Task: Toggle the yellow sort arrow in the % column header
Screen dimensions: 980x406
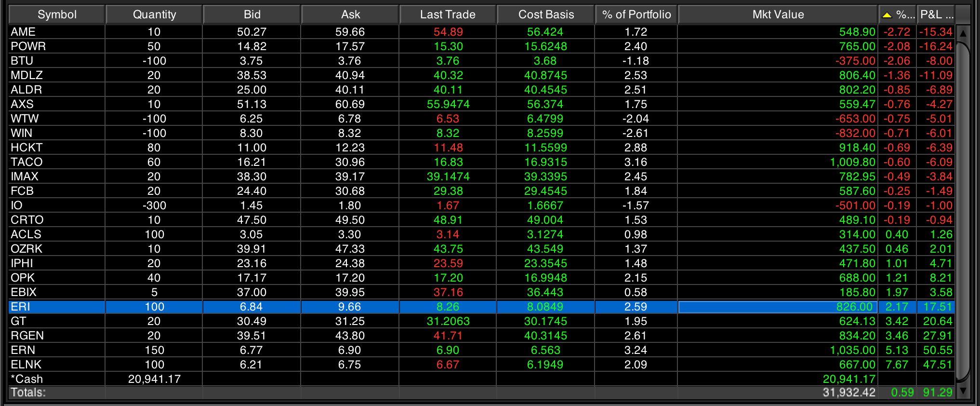Action: point(887,15)
